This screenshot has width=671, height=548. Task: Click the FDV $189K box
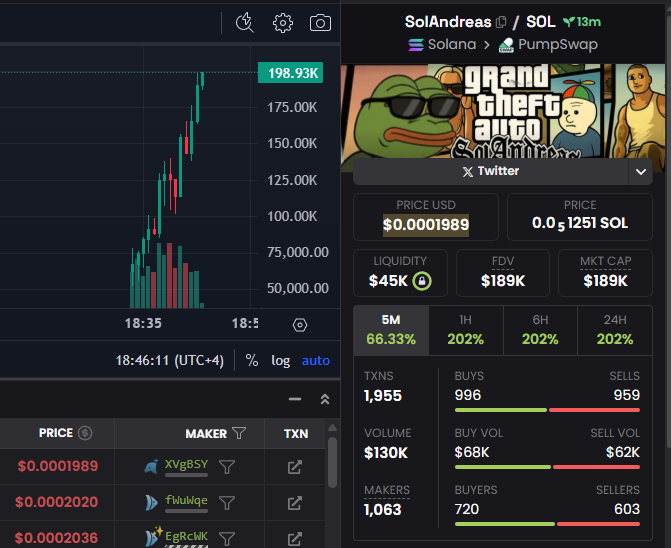503,273
